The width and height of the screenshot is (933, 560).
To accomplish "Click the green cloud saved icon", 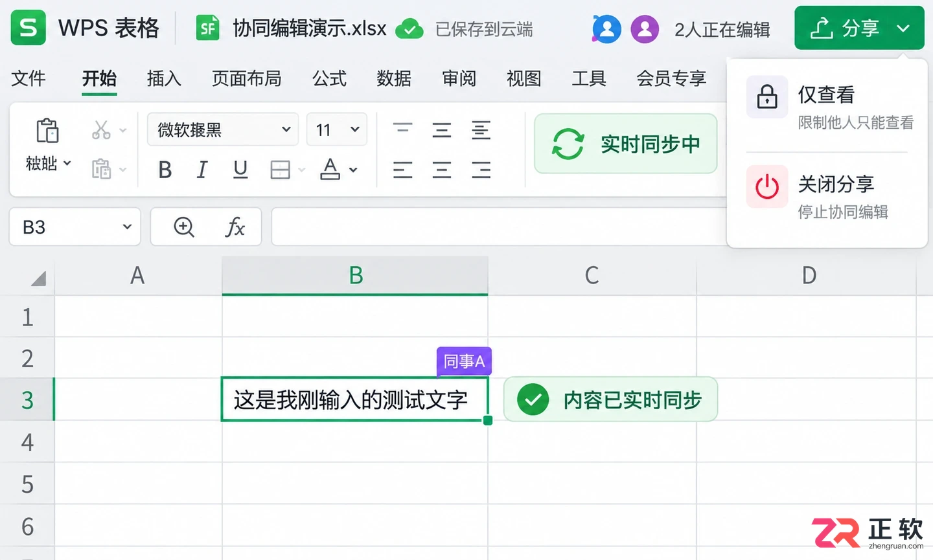I will (409, 28).
